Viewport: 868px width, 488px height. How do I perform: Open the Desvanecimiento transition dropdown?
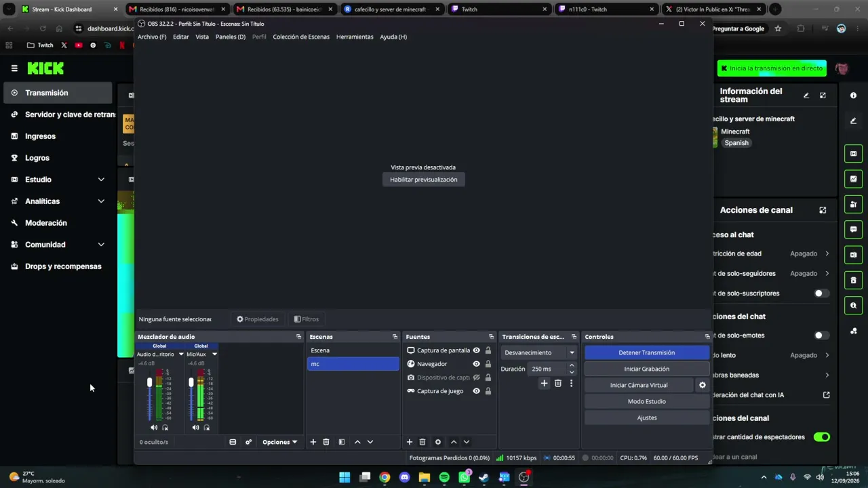[x=539, y=352]
